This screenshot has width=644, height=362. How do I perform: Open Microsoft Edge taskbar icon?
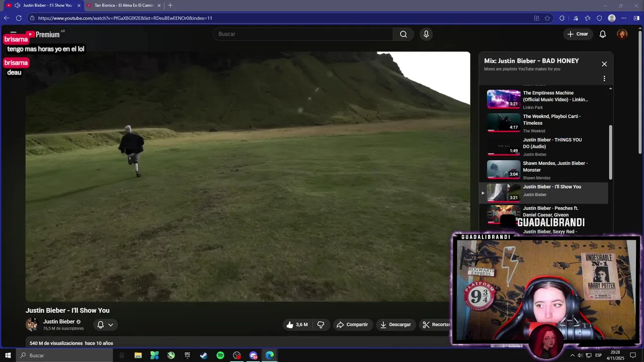point(270,355)
